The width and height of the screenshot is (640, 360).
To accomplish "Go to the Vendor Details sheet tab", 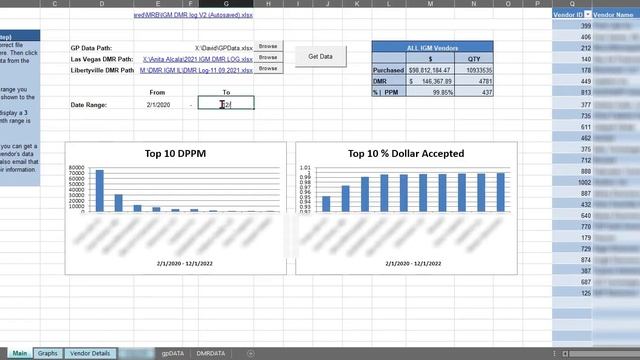I will 90,353.
